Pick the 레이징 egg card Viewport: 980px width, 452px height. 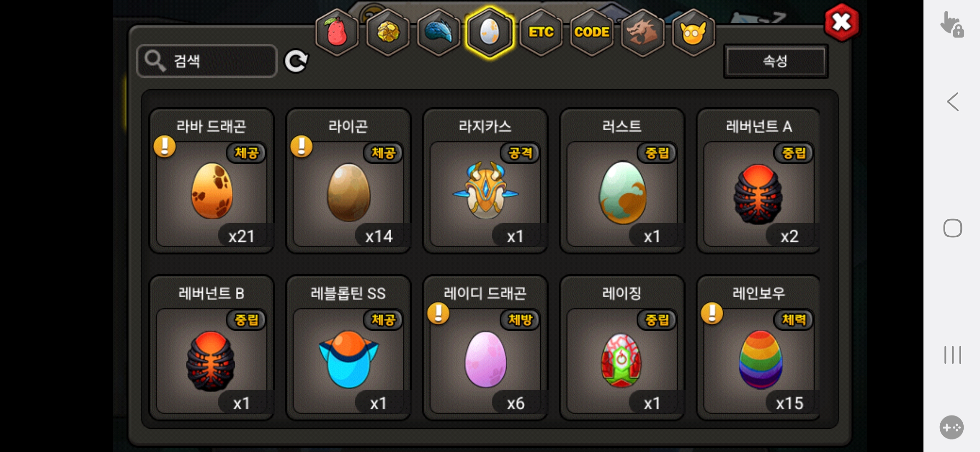[622, 348]
